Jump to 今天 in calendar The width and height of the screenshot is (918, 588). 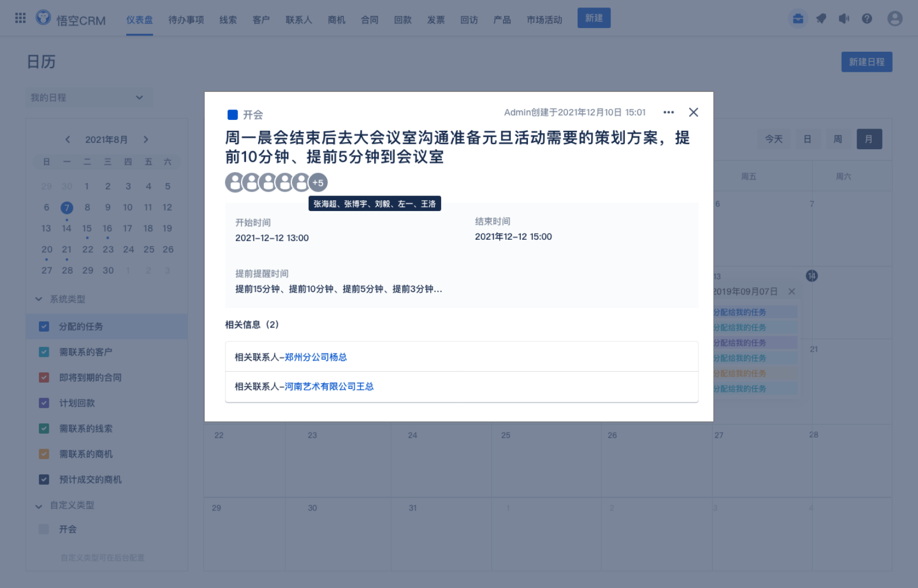[x=773, y=139]
